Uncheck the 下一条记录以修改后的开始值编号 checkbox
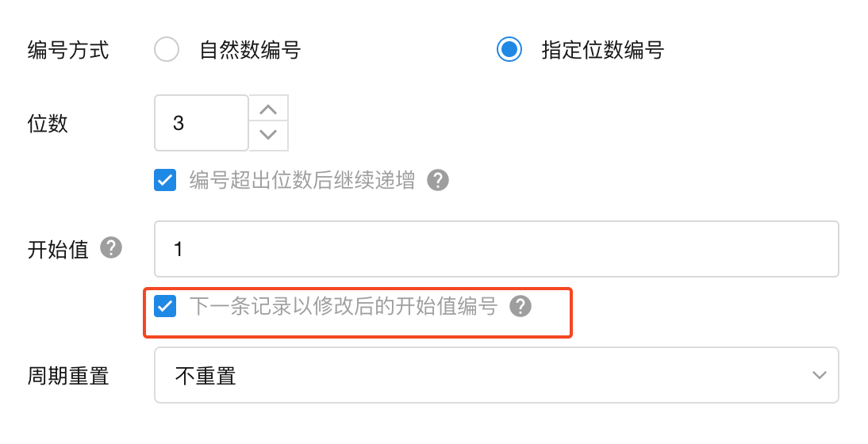Viewport: 868px width, 444px height. point(165,306)
